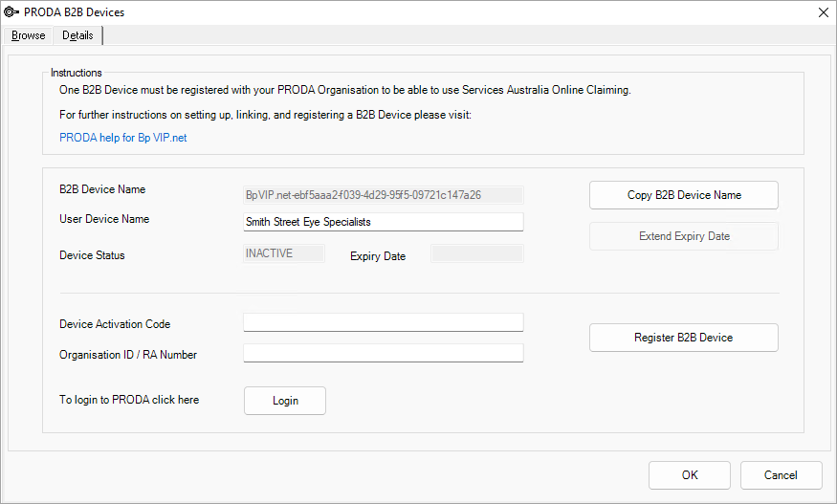The height and width of the screenshot is (504, 837).
Task: Click the 'Device Status' label
Action: click(92, 255)
